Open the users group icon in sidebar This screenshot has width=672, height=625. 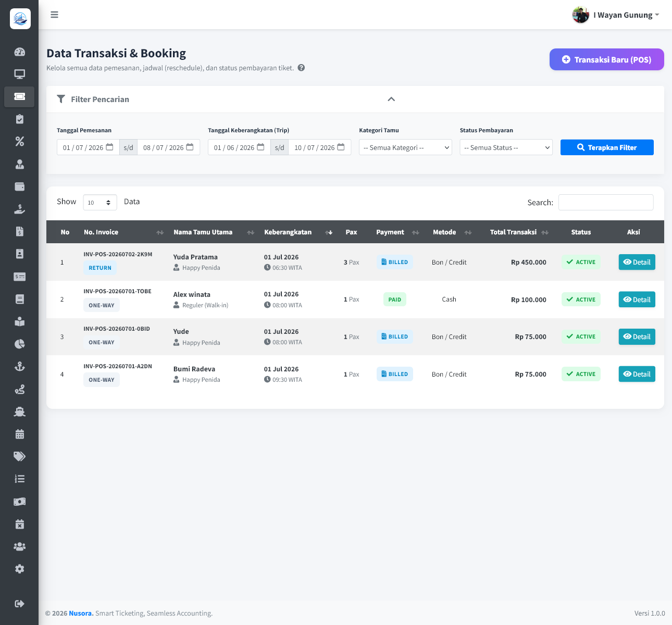pos(19,546)
